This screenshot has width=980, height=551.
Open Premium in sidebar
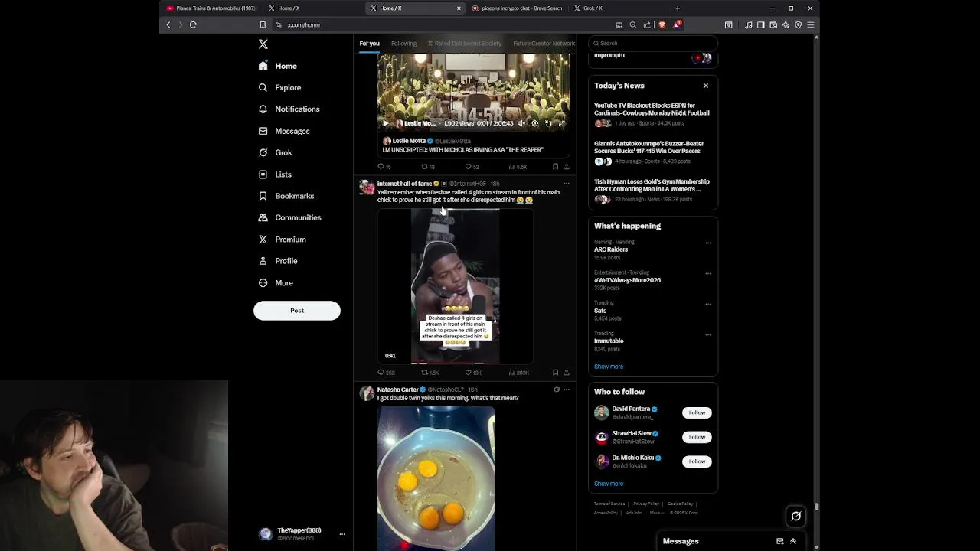pyautogui.click(x=282, y=240)
